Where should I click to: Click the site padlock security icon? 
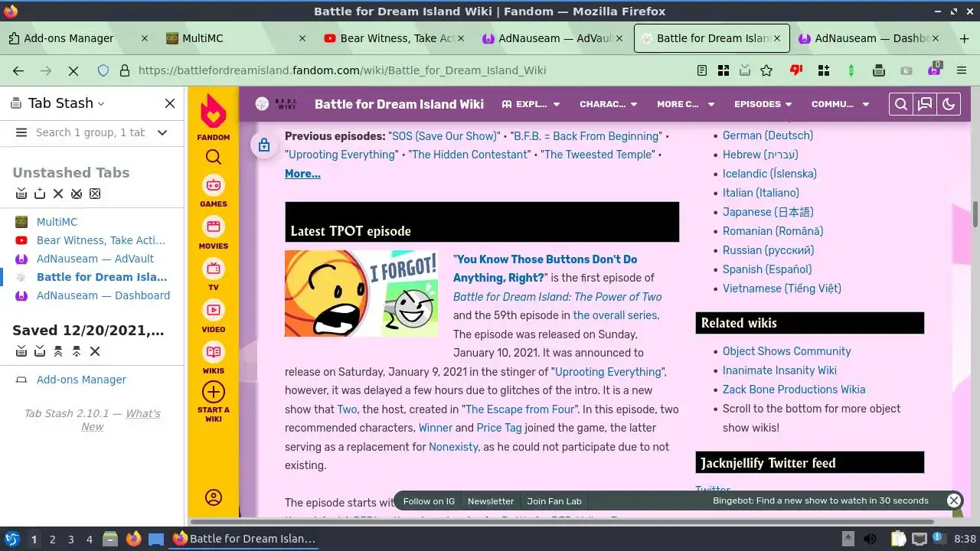click(124, 70)
